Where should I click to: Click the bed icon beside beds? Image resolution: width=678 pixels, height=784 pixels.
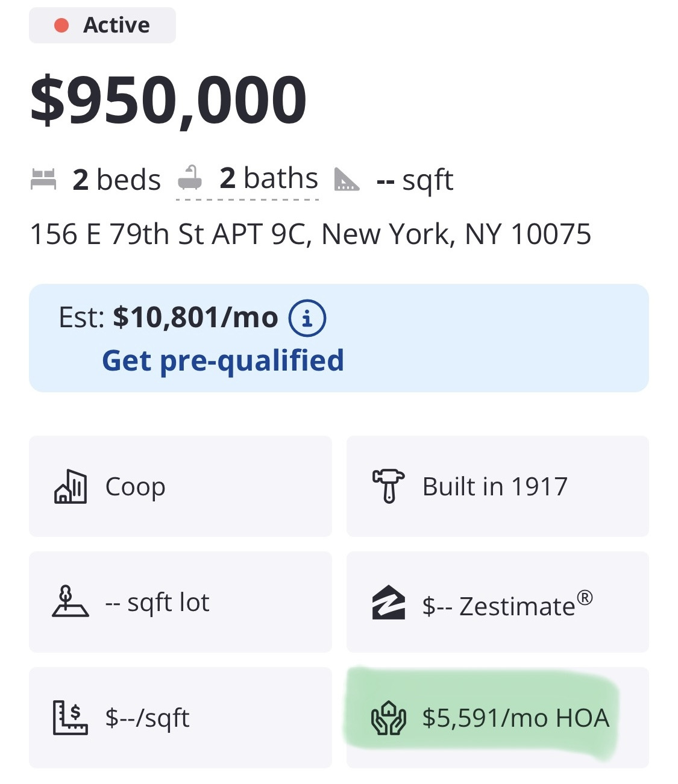(x=43, y=180)
